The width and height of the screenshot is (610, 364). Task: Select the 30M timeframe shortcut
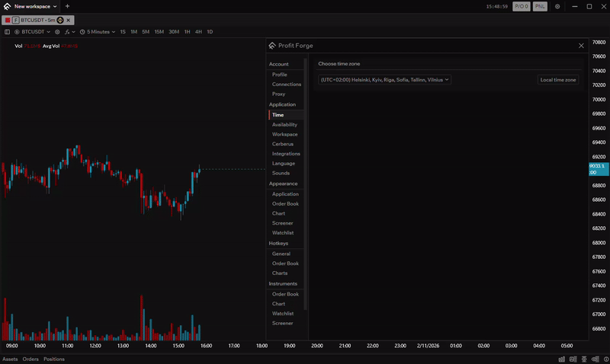coord(174,32)
